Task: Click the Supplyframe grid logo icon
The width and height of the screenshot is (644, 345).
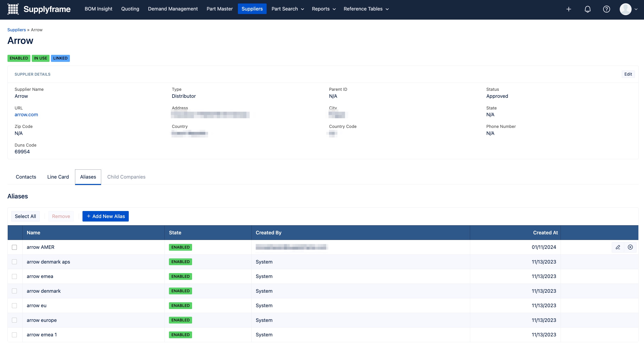Action: [13, 9]
